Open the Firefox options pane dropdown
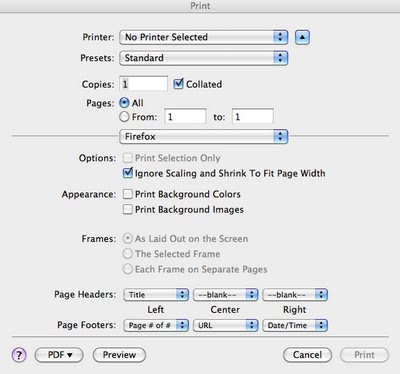 coord(204,136)
